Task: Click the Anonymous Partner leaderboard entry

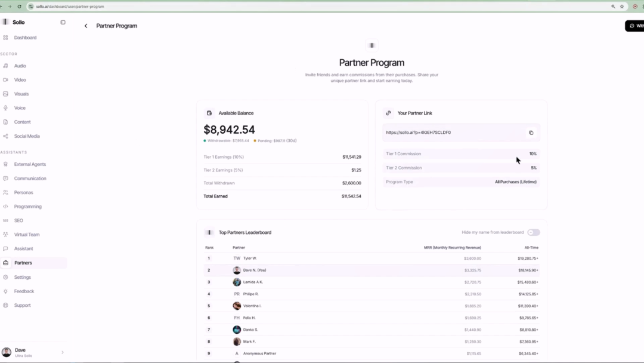Action: point(371,353)
